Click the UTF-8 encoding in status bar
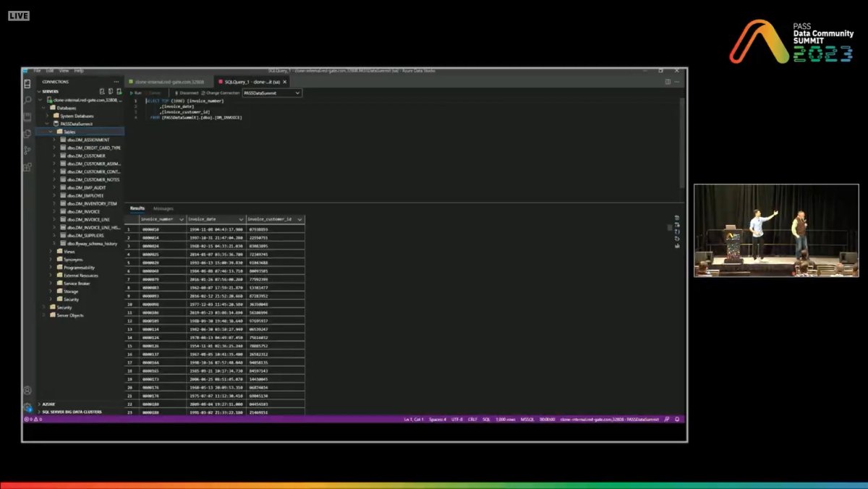 coord(457,419)
